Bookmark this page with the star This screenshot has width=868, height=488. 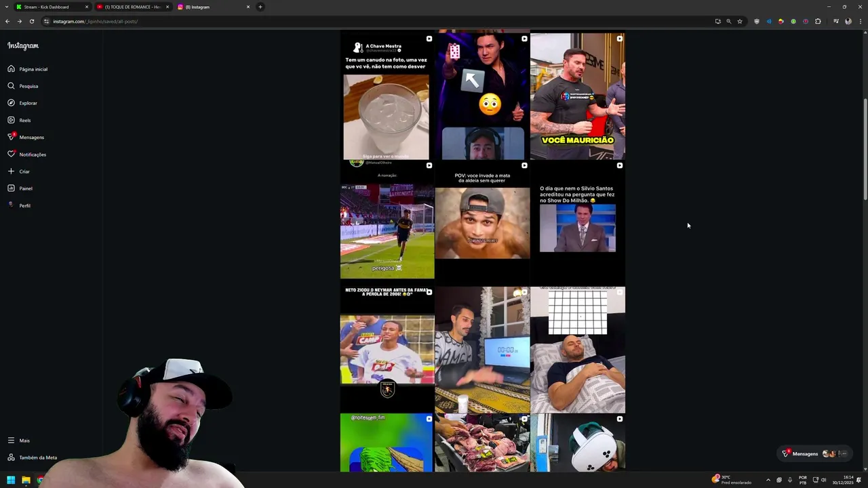tap(740, 21)
